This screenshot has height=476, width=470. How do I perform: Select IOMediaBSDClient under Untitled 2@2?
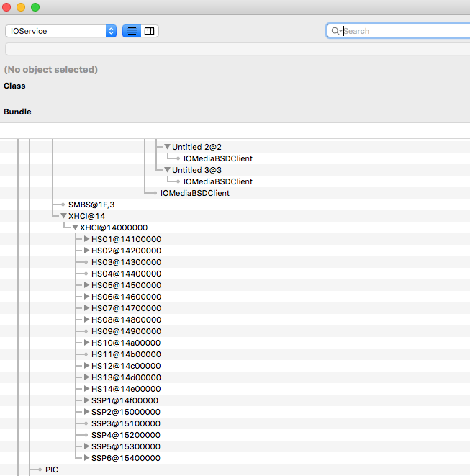point(218,158)
